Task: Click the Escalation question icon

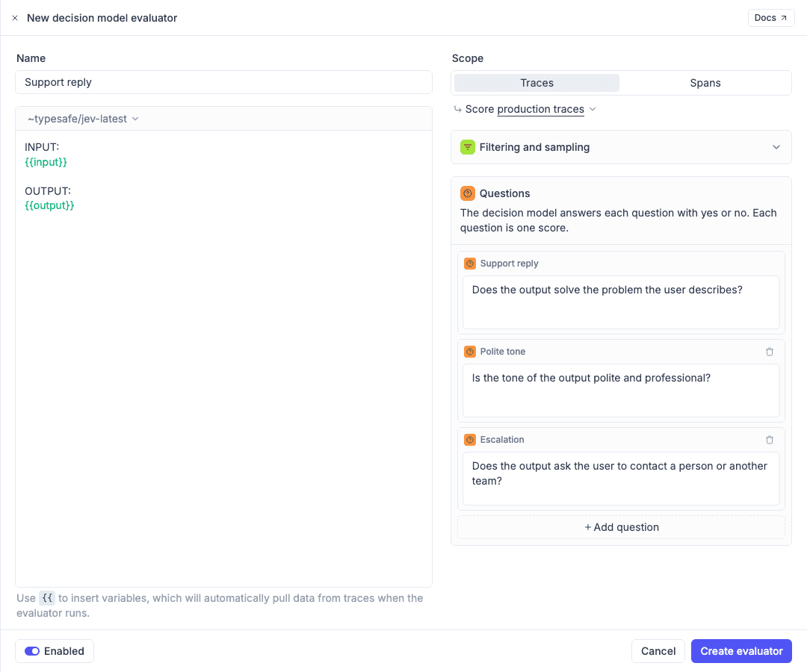Action: coord(470,440)
